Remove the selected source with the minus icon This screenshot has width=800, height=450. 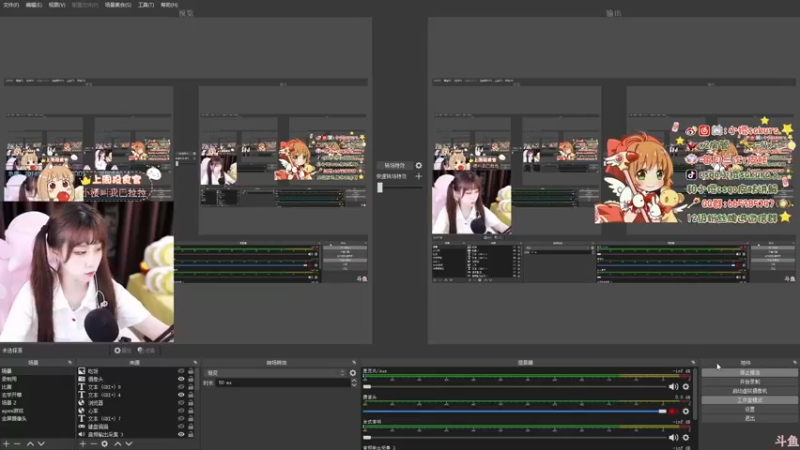tap(93, 444)
